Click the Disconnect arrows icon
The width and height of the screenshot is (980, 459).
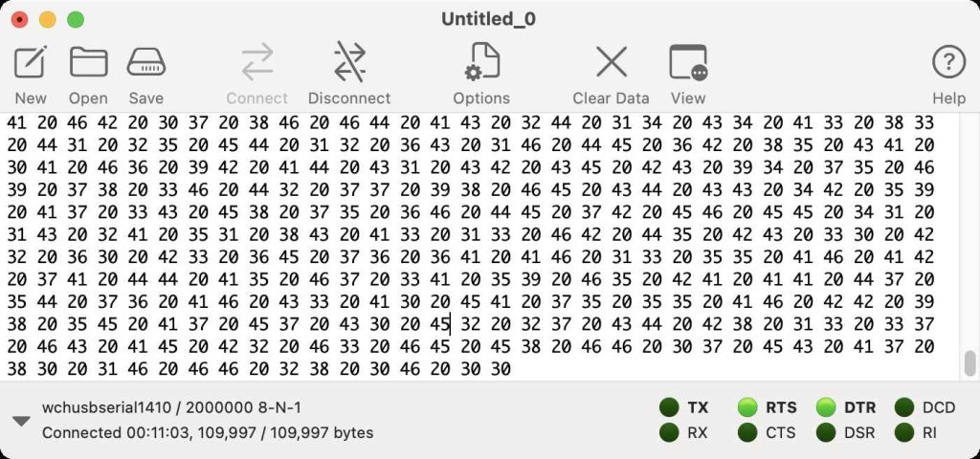click(x=349, y=62)
